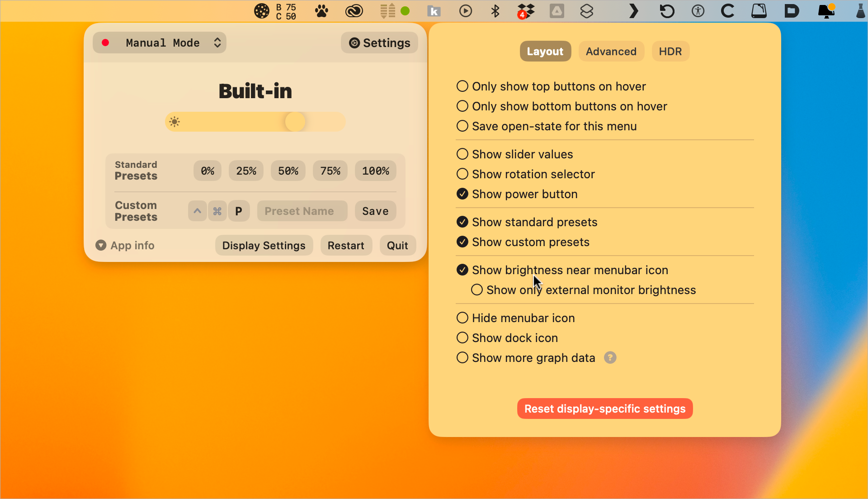Enable Show slider values

[x=462, y=154]
